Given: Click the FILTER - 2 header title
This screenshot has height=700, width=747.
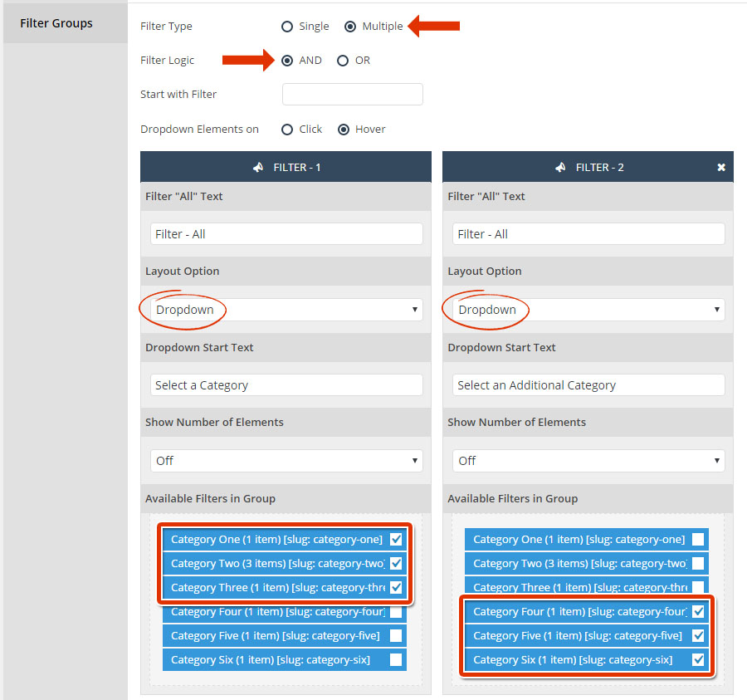Looking at the screenshot, I should (x=600, y=168).
